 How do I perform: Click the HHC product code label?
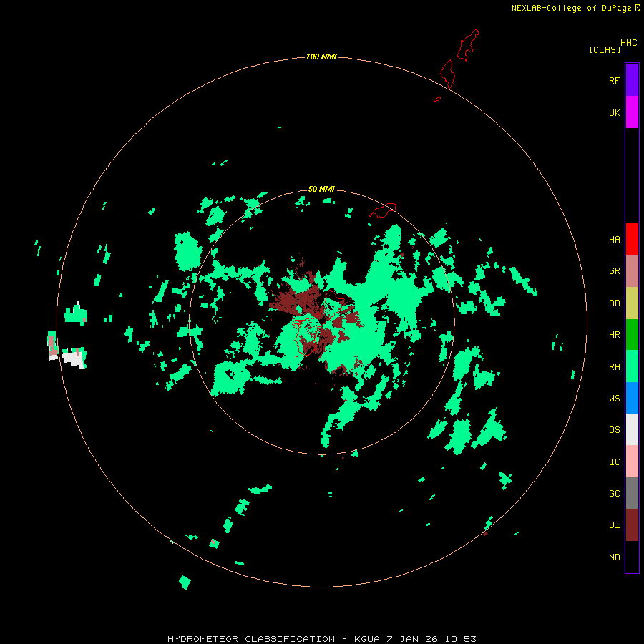point(628,43)
